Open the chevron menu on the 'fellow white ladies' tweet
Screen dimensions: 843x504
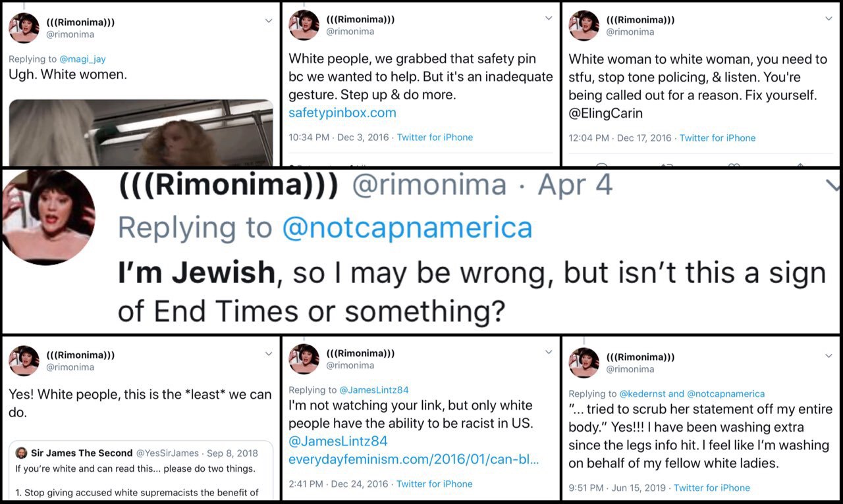(x=829, y=356)
